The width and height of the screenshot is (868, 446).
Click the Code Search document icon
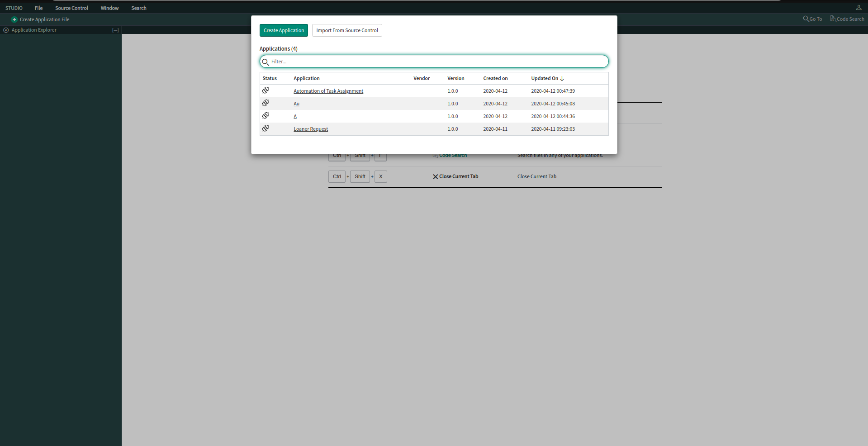click(x=833, y=19)
